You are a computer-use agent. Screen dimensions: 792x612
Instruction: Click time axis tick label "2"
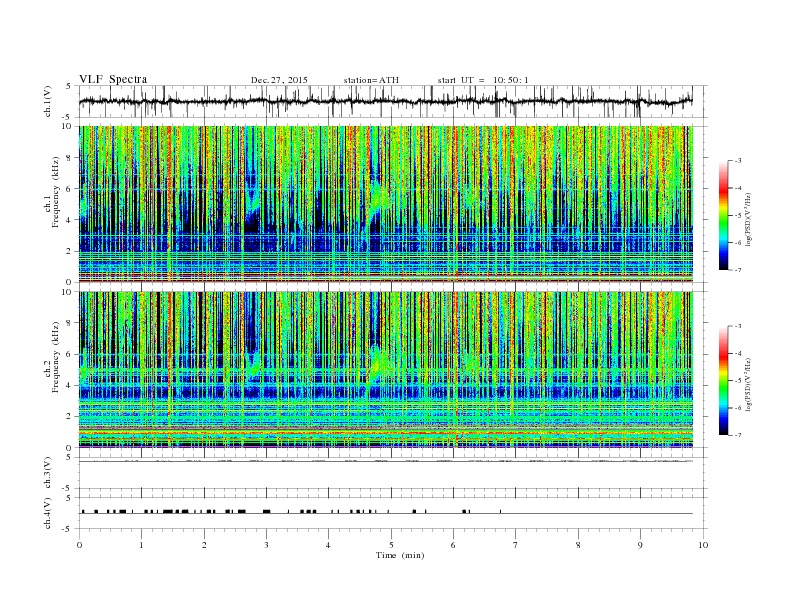(204, 545)
